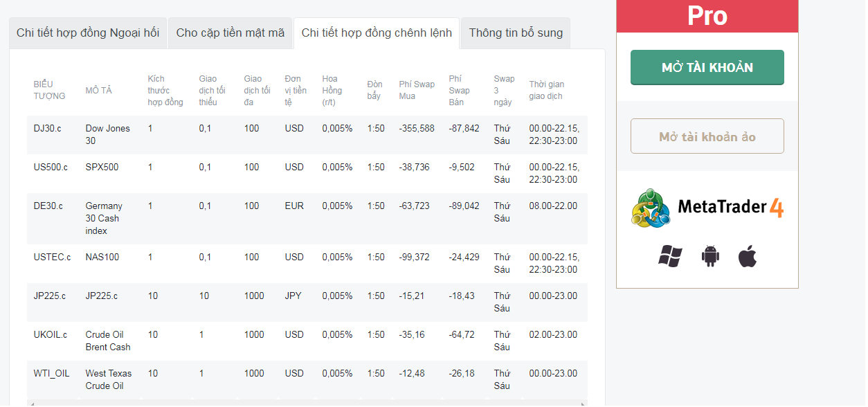
Task: Switch to the Chi tiết hợp đồng Ngoại hối tab
Action: point(88,33)
